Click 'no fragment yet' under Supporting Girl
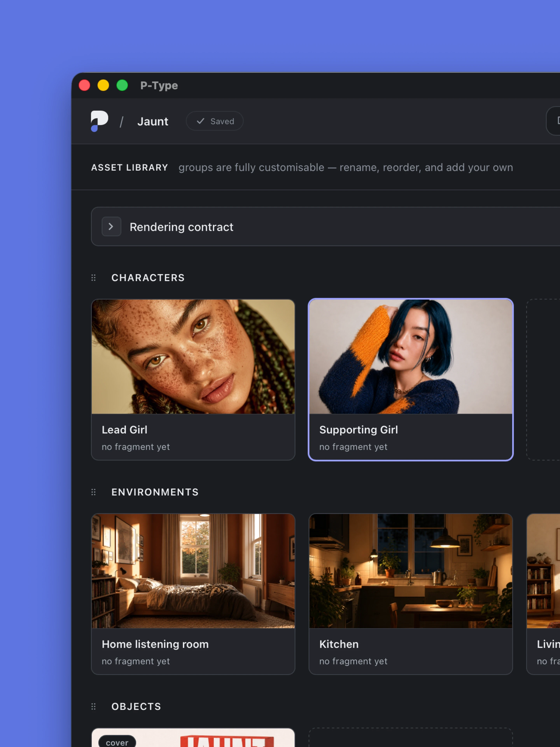This screenshot has height=747, width=560. tap(353, 447)
